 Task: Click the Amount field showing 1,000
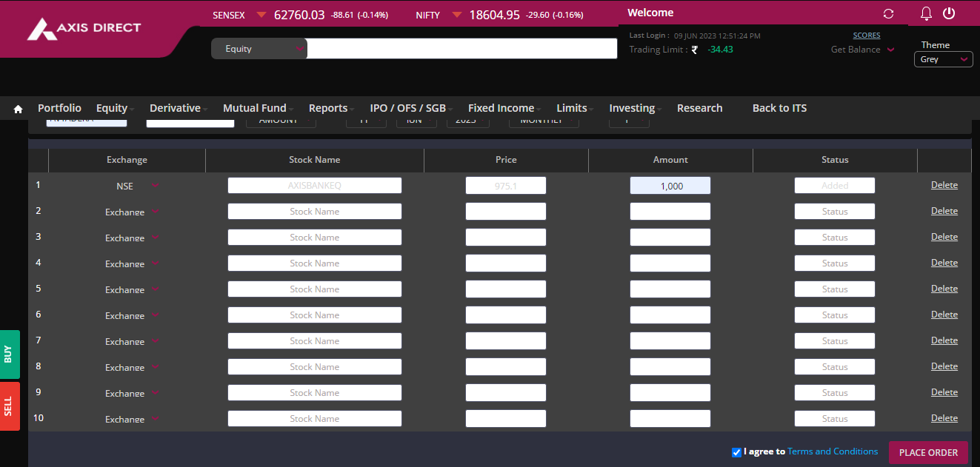pyautogui.click(x=670, y=186)
